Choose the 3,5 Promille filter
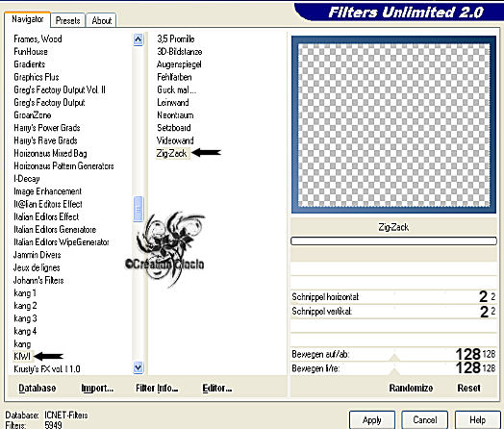Image resolution: width=504 pixels, height=429 pixels. pos(175,38)
